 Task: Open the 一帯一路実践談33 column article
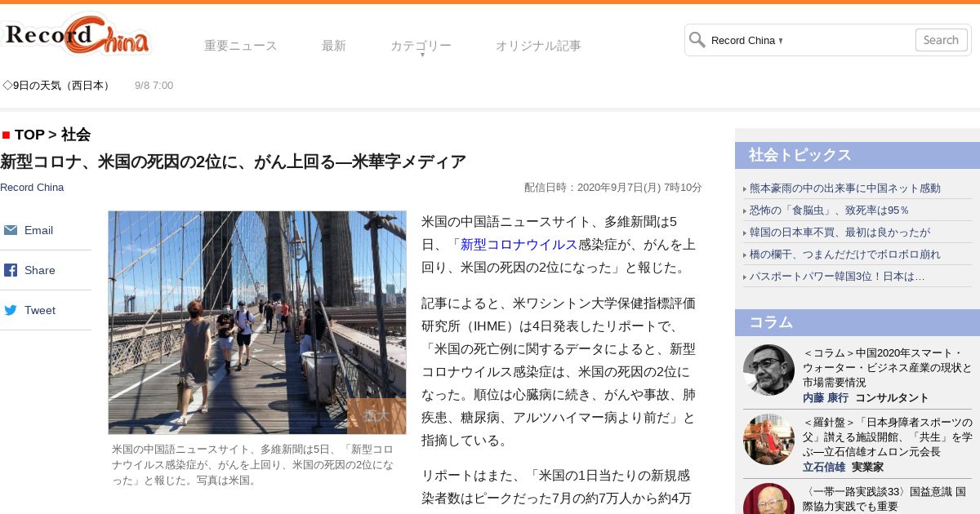tap(885, 498)
